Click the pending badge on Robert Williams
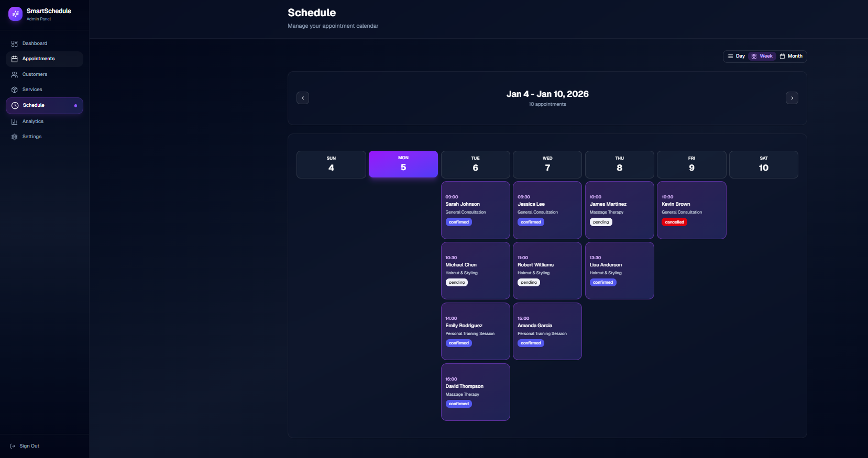The height and width of the screenshot is (458, 868). coord(529,282)
